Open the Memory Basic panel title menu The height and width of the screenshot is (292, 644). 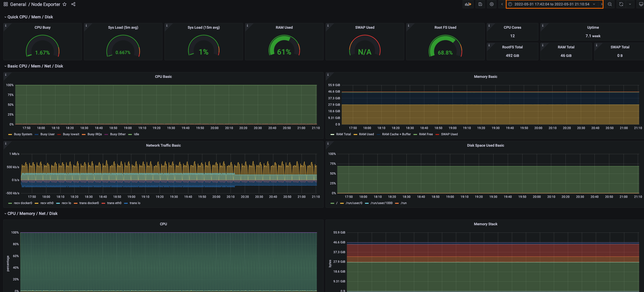(x=486, y=77)
